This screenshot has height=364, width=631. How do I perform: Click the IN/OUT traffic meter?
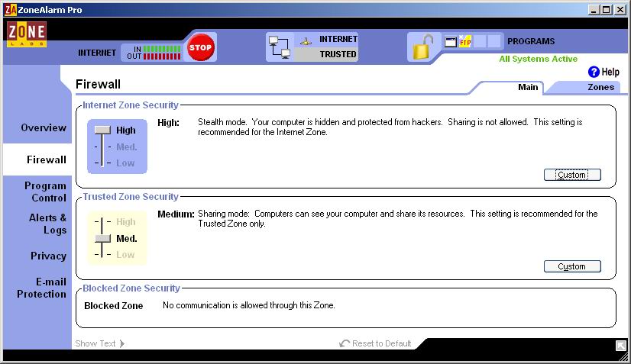coord(154,53)
